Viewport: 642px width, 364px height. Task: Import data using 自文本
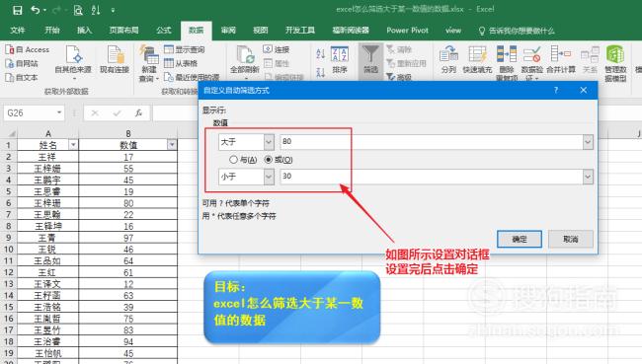[x=22, y=77]
